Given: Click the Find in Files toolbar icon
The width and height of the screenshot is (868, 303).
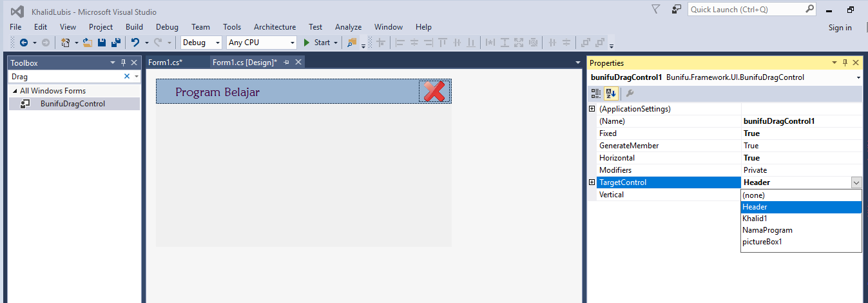Looking at the screenshot, I should coord(352,43).
